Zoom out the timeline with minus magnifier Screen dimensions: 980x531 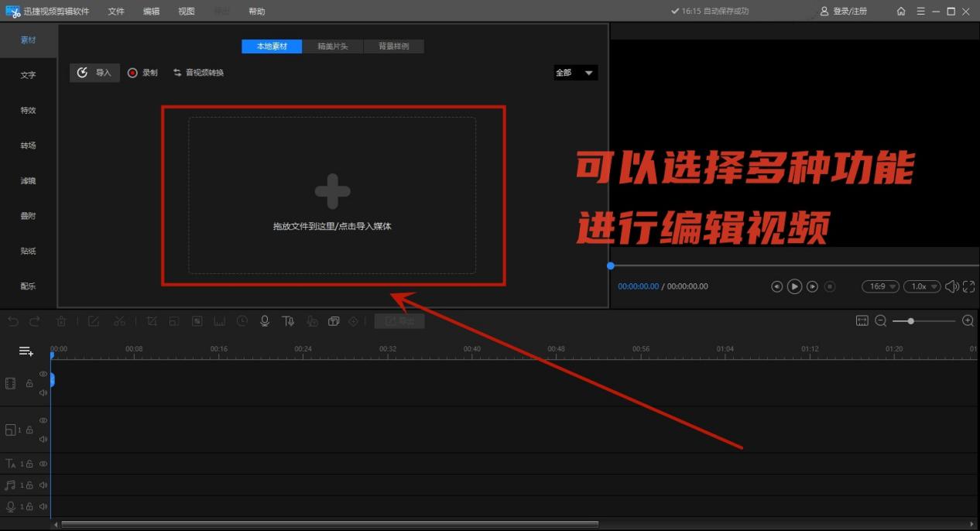pyautogui.click(x=881, y=320)
